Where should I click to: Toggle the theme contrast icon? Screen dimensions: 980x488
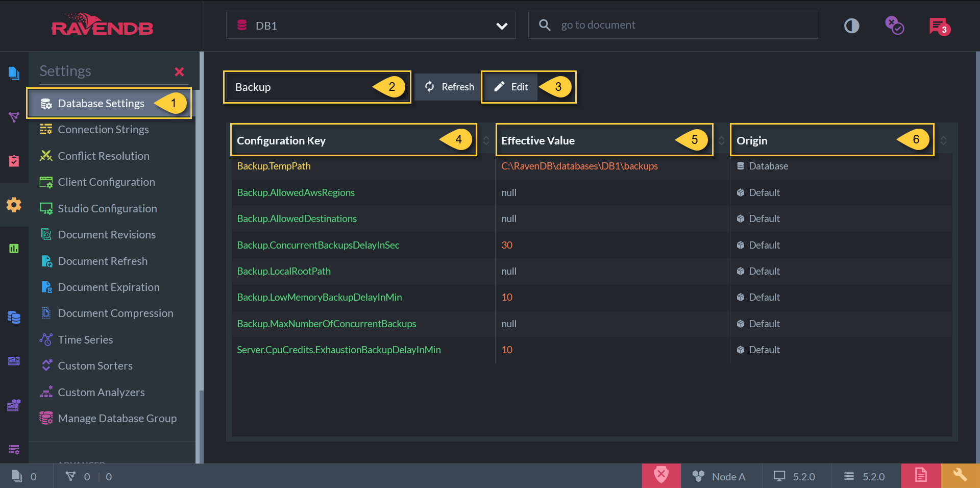click(851, 26)
